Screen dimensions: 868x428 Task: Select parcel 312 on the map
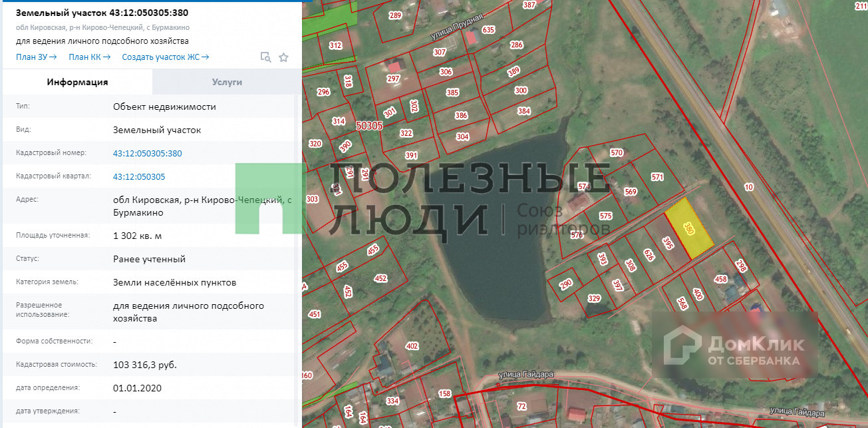point(335,45)
